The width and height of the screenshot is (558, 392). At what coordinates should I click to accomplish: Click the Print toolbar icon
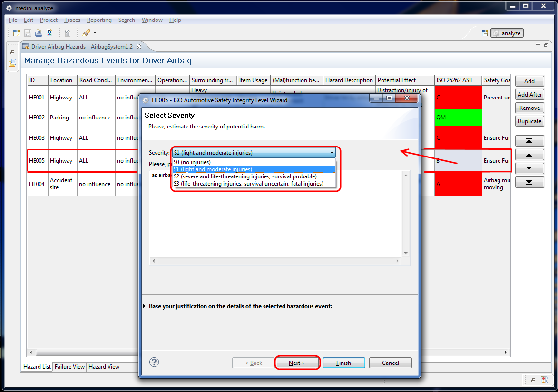(39, 33)
